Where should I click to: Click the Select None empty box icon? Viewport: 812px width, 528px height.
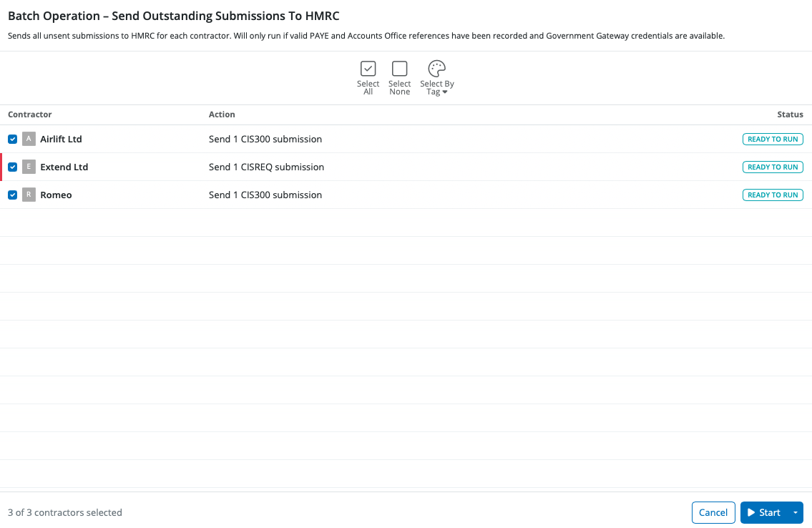coord(399,69)
